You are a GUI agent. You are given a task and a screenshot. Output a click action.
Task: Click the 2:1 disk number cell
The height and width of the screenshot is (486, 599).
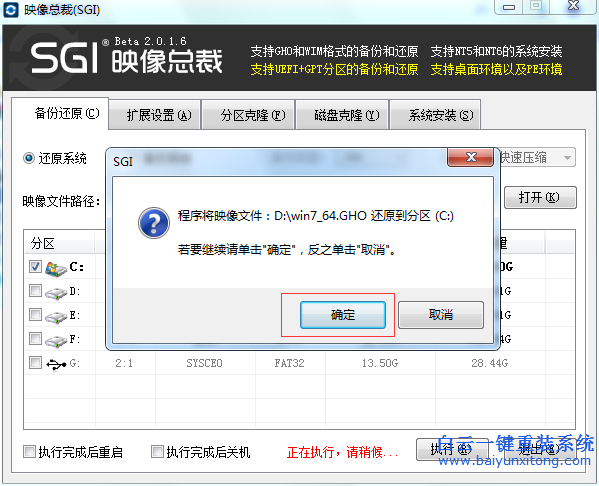[x=124, y=363]
